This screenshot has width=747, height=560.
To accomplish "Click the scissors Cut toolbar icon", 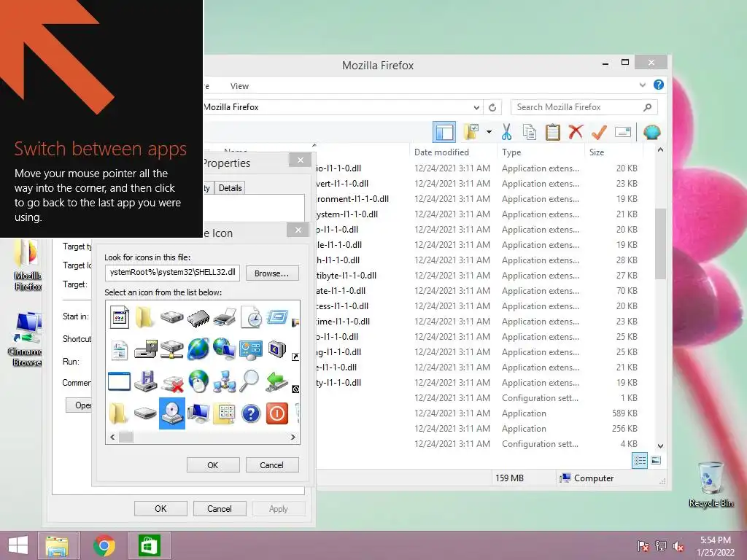I will point(506,132).
